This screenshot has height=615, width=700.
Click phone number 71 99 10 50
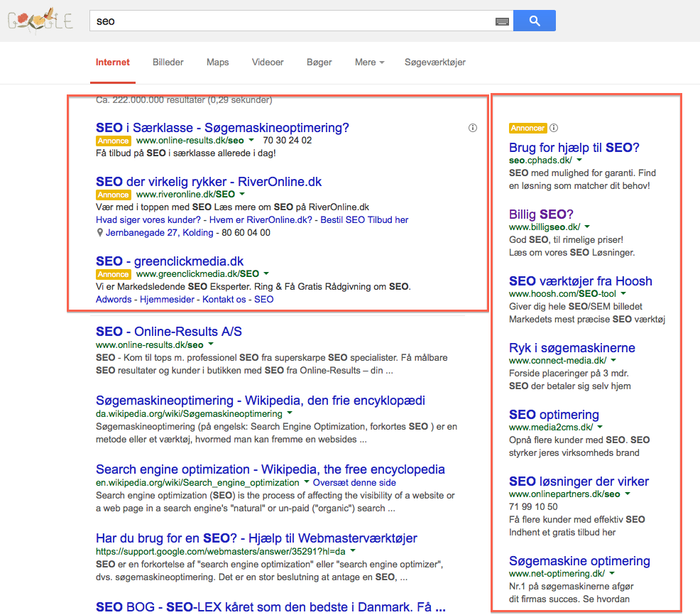tap(533, 507)
